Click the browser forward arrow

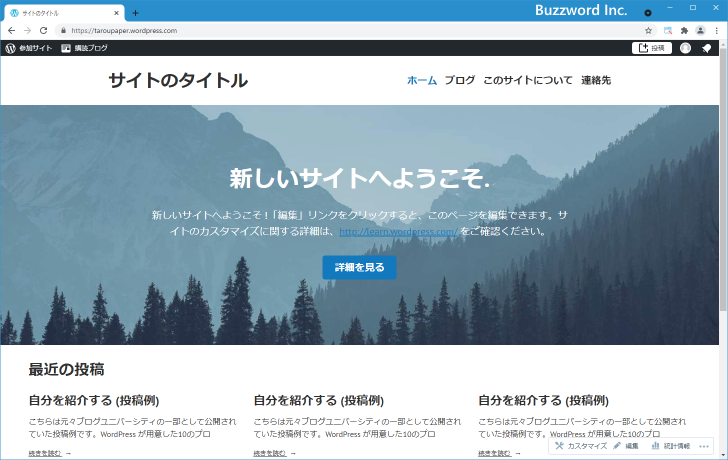click(27, 31)
